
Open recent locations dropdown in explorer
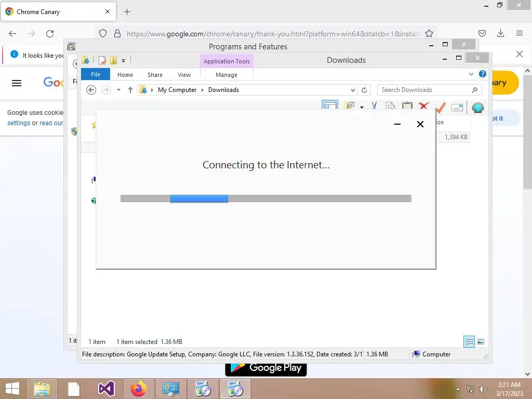(x=119, y=90)
